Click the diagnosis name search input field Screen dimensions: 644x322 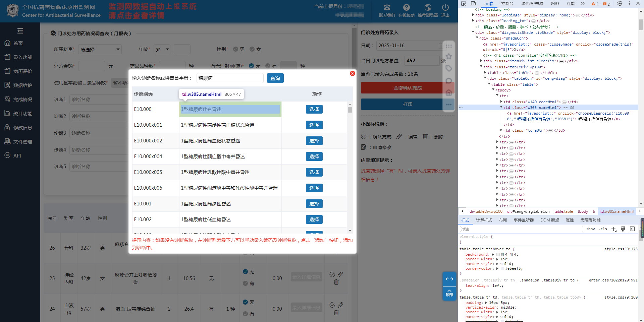230,78
